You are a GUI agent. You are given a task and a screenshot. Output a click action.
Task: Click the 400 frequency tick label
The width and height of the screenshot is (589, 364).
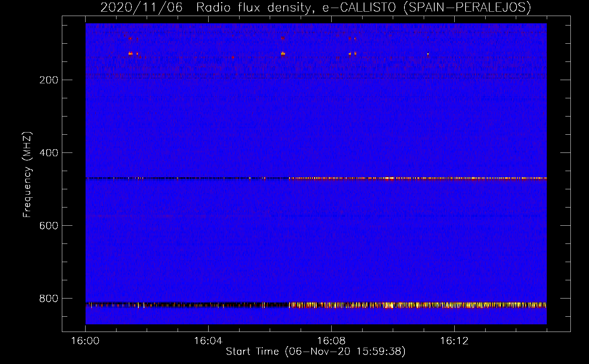pyautogui.click(x=49, y=153)
